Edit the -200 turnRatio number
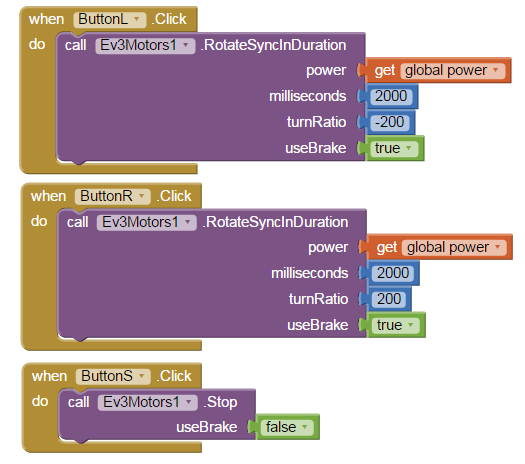Viewport: 525px width, 464px height. 390,122
